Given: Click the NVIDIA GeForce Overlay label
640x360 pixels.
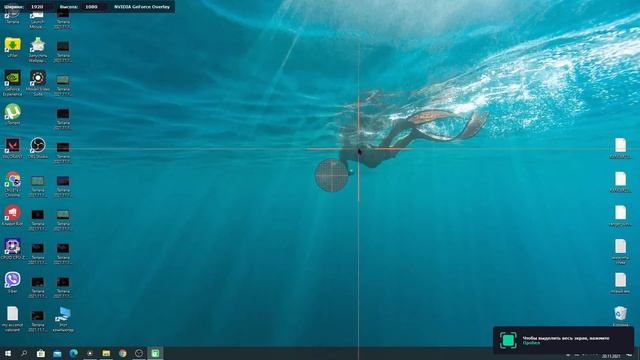Looking at the screenshot, I should [142, 7].
